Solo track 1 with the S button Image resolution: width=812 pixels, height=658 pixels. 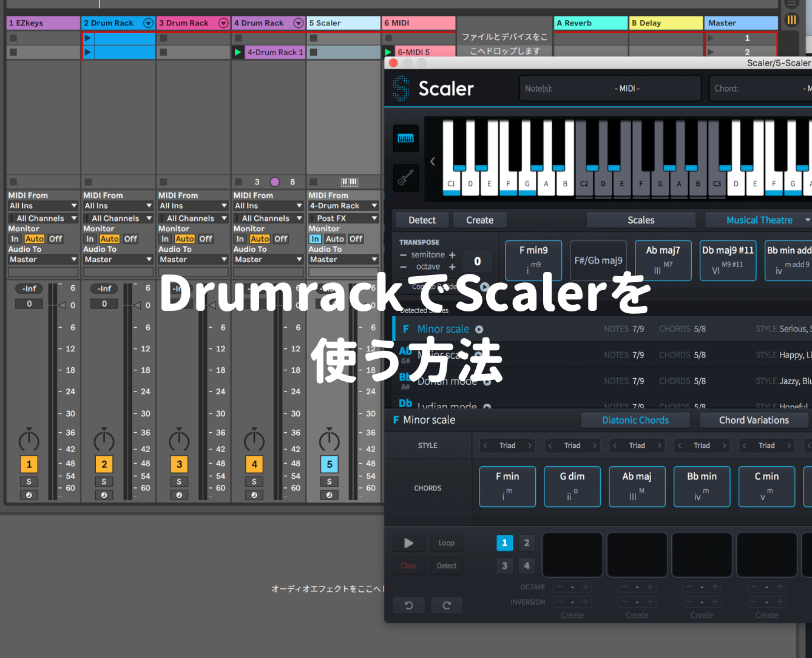coord(29,481)
